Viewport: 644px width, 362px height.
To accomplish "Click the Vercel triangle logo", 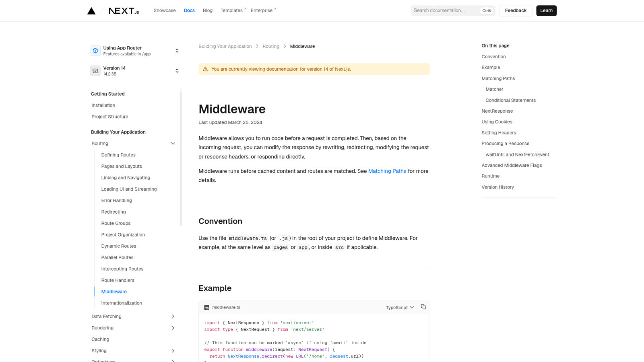I will [x=91, y=11].
